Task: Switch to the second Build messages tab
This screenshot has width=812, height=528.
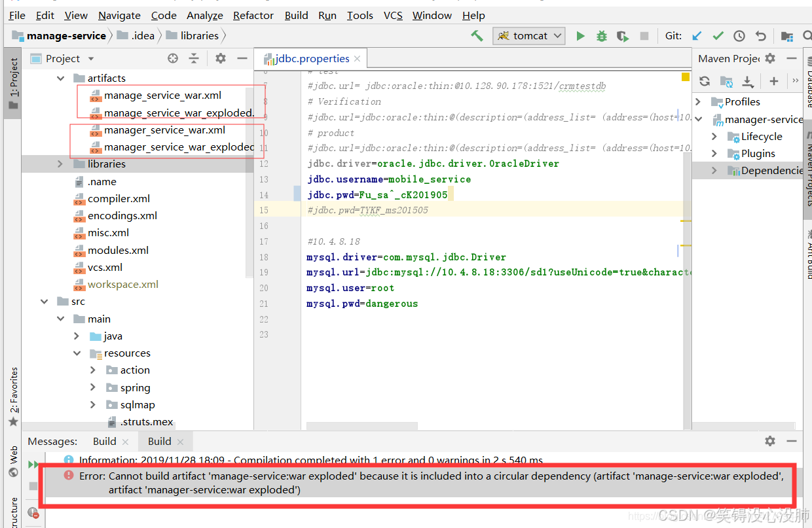Action: click(x=159, y=442)
